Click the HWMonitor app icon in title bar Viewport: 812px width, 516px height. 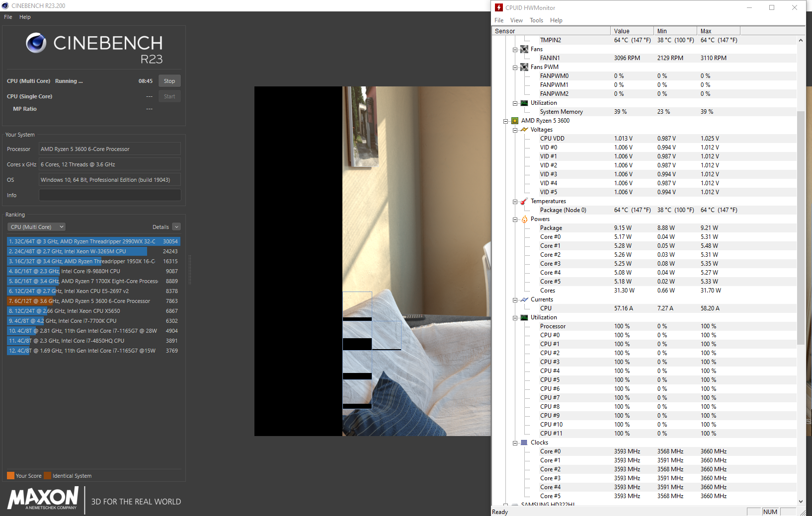(x=499, y=7)
